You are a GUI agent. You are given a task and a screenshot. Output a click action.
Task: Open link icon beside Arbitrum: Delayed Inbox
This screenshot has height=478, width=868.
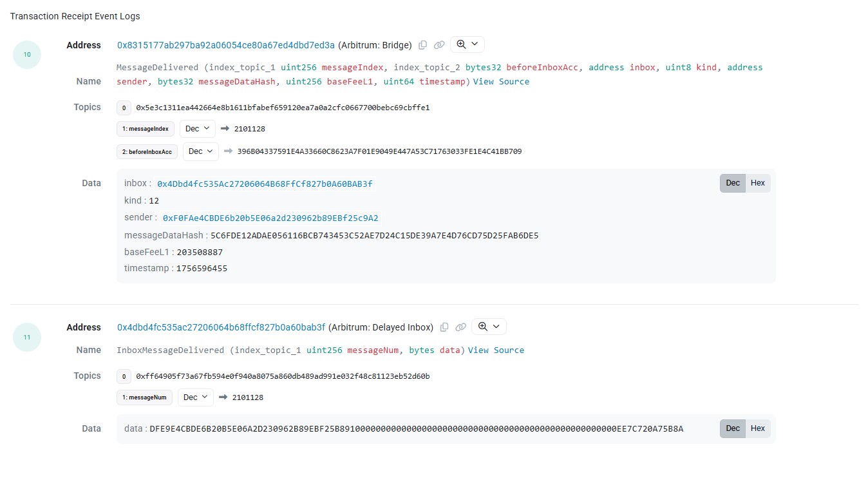point(460,327)
